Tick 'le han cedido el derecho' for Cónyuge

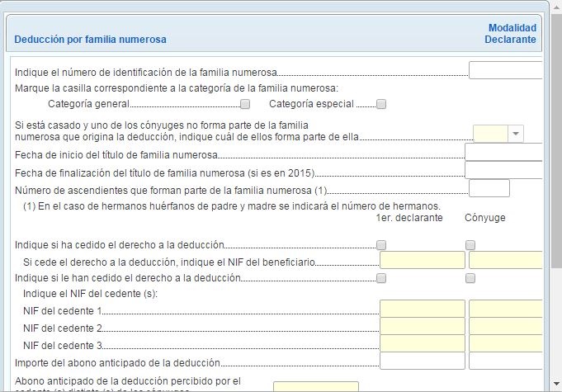(x=470, y=278)
